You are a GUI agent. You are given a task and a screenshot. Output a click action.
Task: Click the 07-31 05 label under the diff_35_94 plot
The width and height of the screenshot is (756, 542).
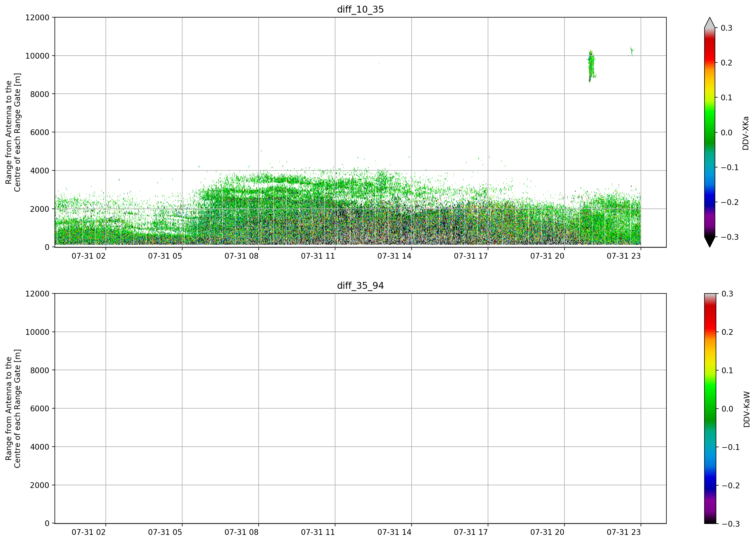click(165, 532)
